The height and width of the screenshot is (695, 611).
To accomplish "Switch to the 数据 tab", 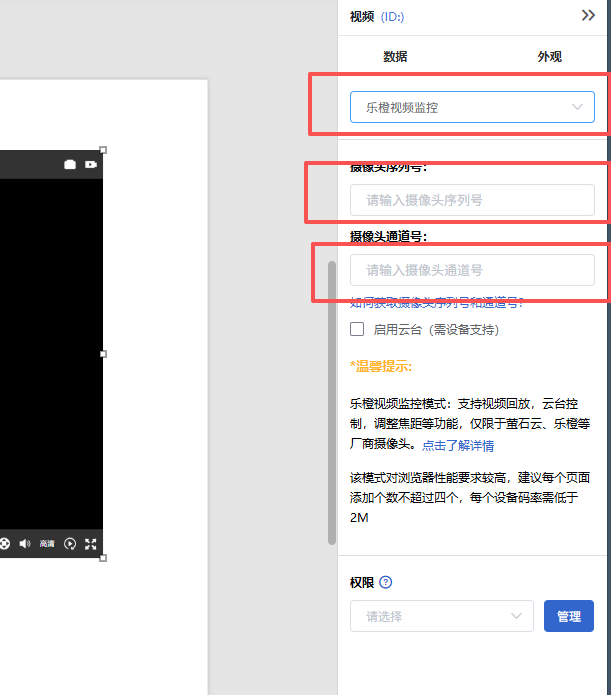I will [x=395, y=57].
